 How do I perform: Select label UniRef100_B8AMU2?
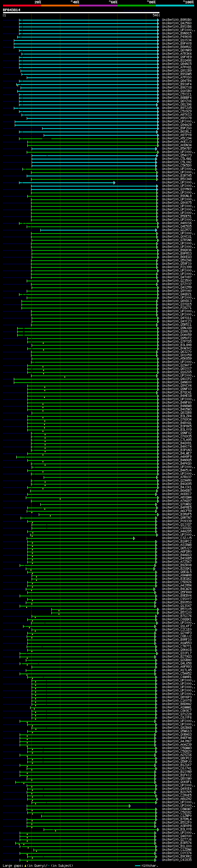coord(177,47)
